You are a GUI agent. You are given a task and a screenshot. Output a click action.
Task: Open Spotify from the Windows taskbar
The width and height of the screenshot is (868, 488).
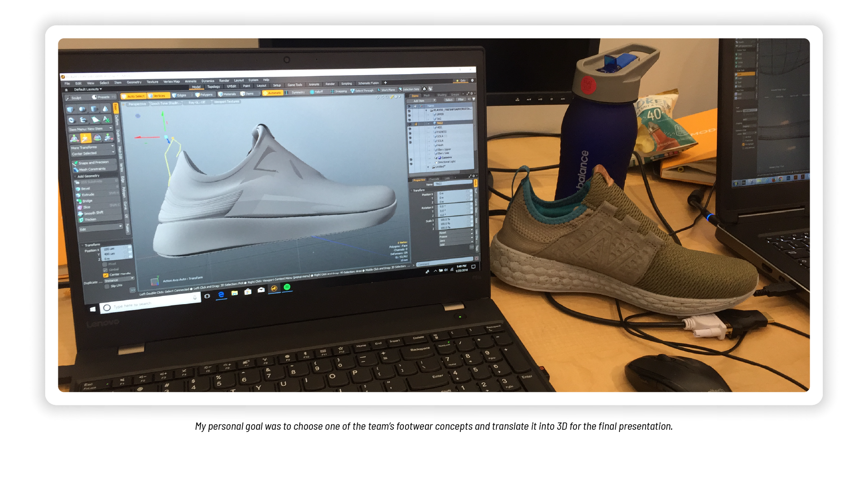click(x=287, y=287)
